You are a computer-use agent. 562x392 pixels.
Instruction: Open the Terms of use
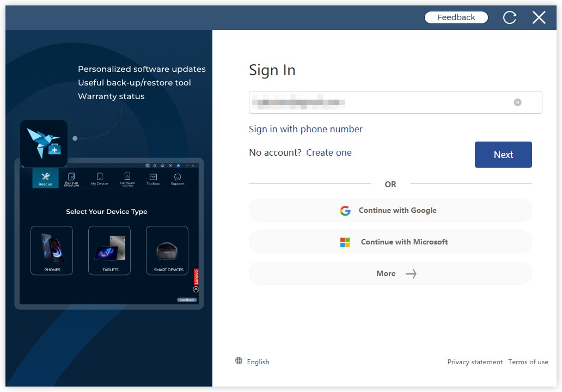click(528, 362)
